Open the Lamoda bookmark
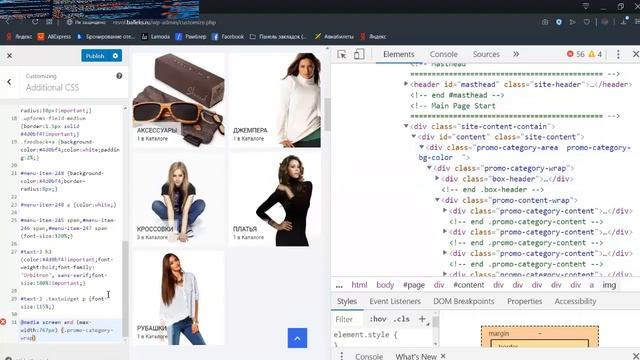The width and height of the screenshot is (640, 360). (156, 36)
